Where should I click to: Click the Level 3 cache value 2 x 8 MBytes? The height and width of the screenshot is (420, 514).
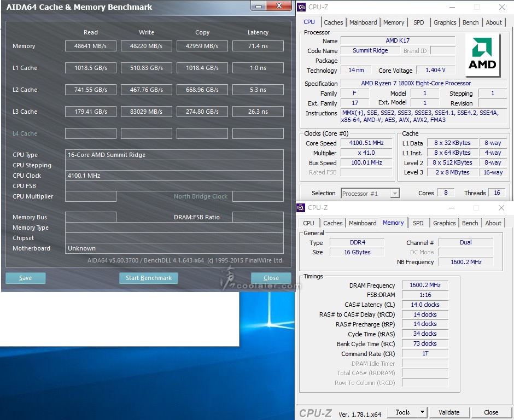(x=452, y=172)
